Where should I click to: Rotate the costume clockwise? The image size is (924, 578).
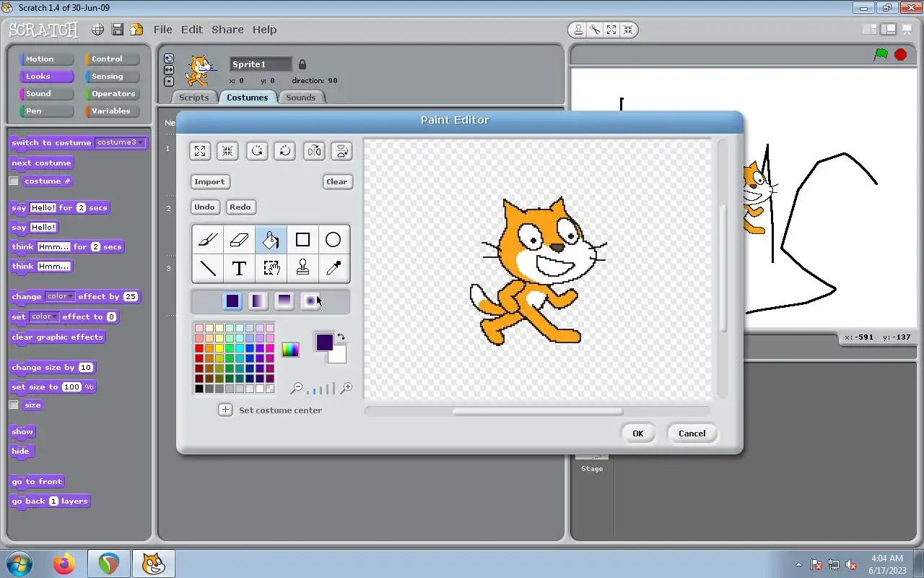coord(285,151)
